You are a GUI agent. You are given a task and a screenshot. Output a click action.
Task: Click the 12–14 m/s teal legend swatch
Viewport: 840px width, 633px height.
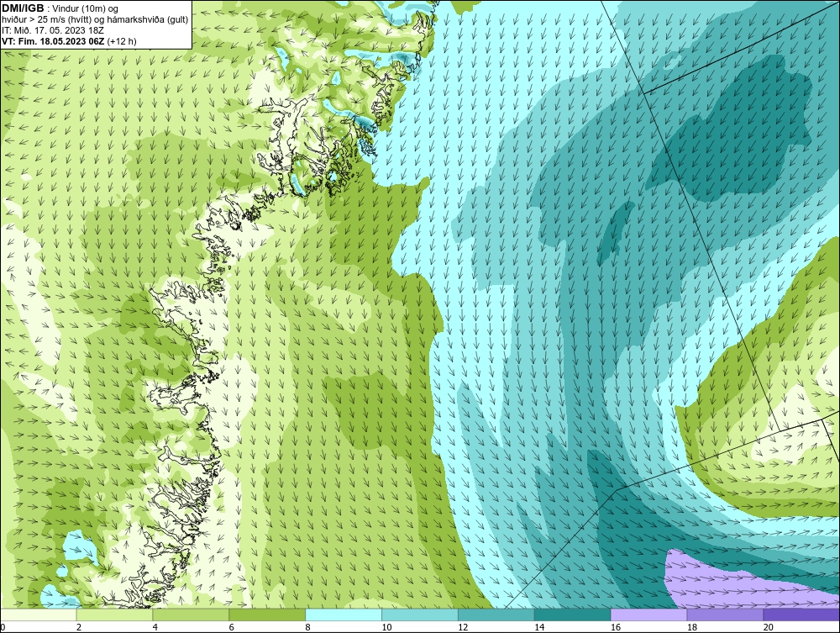496,615
